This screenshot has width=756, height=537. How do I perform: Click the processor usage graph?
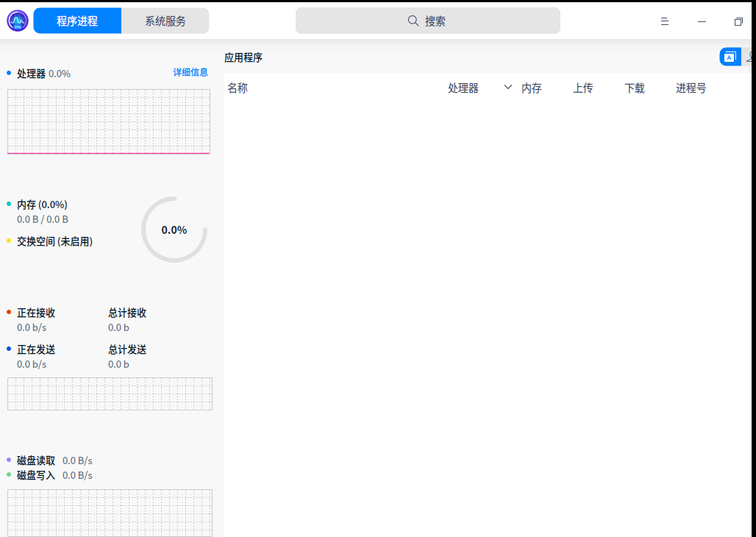click(x=109, y=121)
